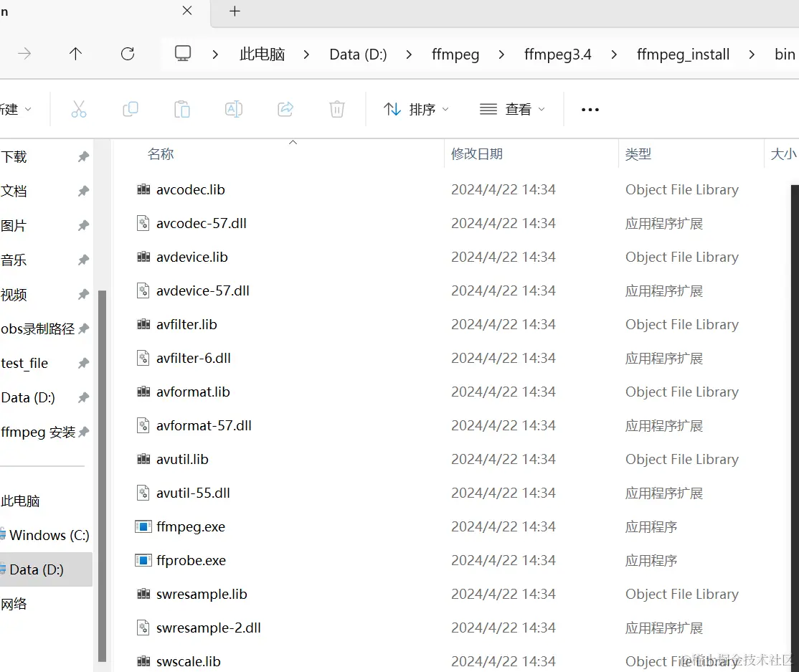Click the ffprobe.exe application icon
The image size is (799, 672).
coord(143,560)
